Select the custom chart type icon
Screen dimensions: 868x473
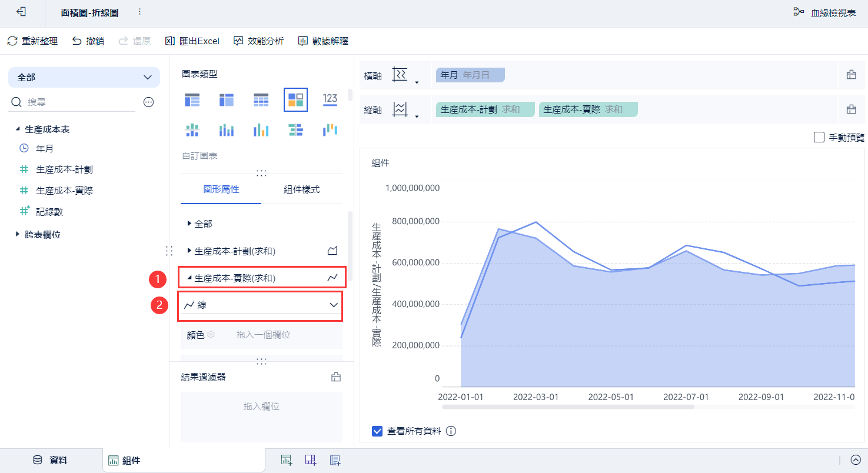[295, 100]
